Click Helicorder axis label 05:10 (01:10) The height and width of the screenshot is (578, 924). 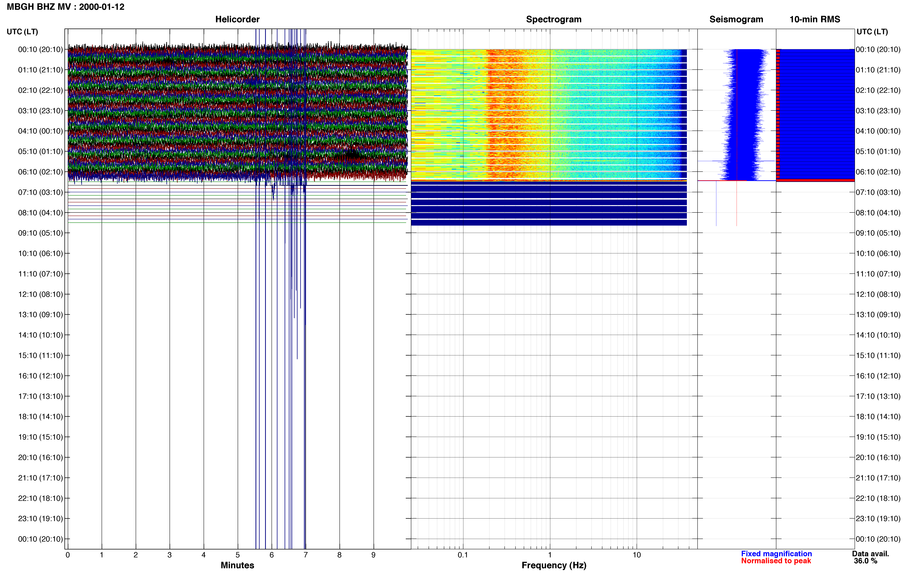[x=41, y=151]
